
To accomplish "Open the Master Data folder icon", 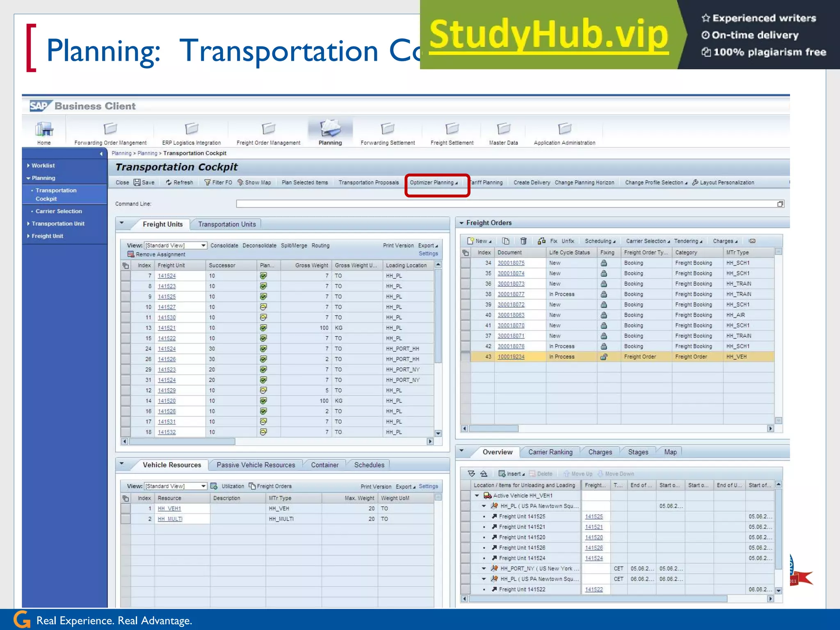I will click(x=503, y=129).
